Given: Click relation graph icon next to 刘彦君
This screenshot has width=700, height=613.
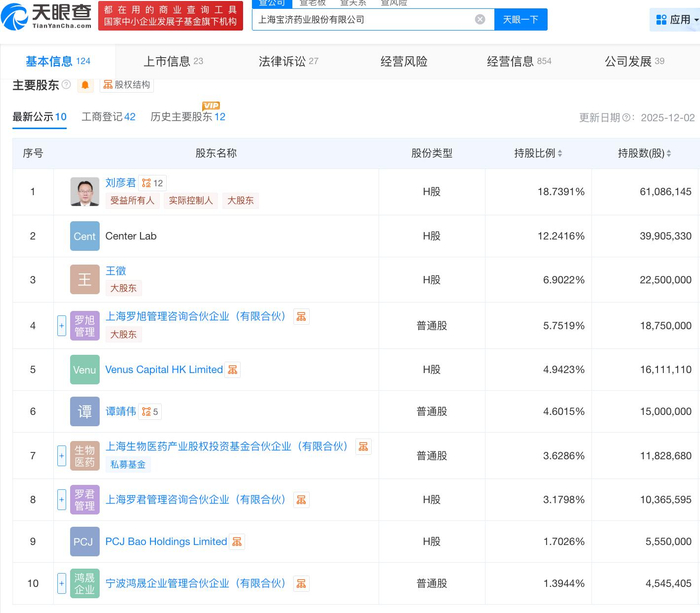Looking at the screenshot, I should (x=146, y=184).
